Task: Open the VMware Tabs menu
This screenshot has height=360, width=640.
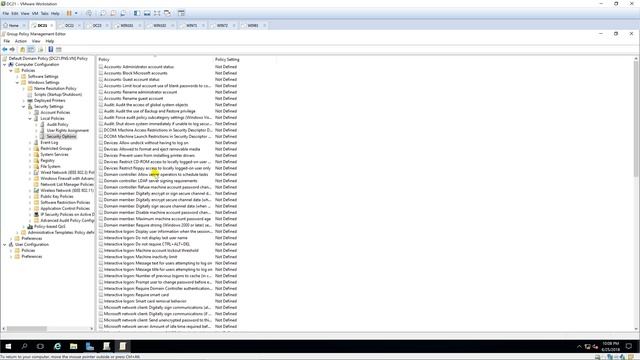Action: coord(44,13)
